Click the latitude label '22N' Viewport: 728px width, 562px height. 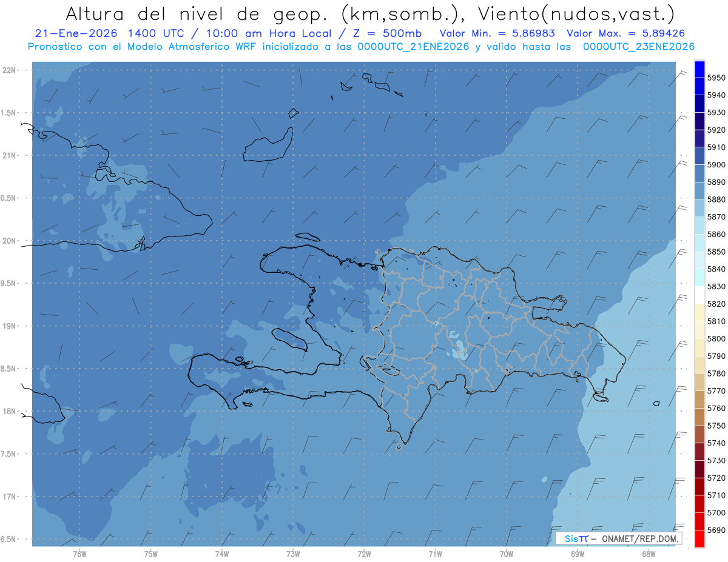pos(9,70)
